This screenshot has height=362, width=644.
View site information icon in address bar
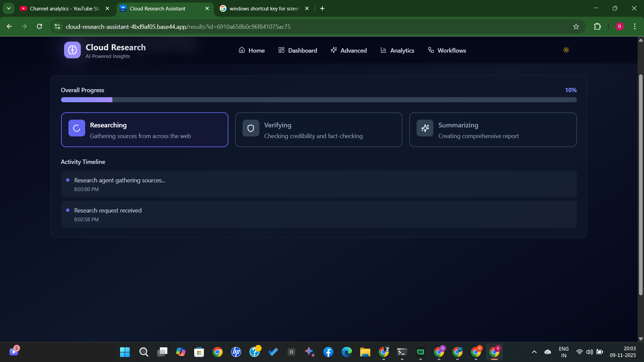57,26
